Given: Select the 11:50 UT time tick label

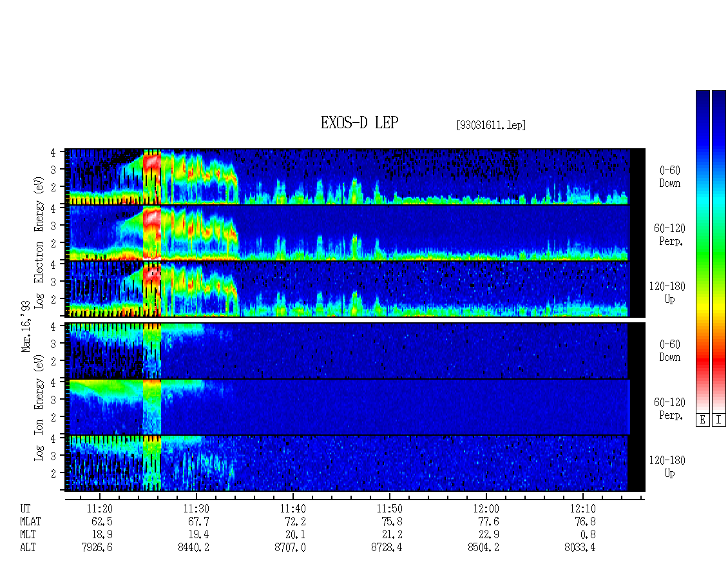Looking at the screenshot, I should pos(389,509).
